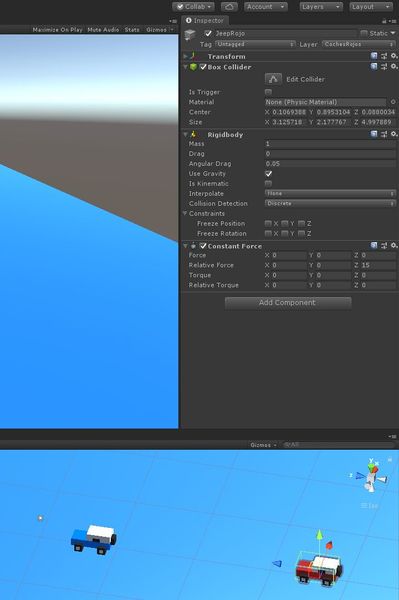The image size is (399, 600).
Task: Open Transform settings gear menu
Action: 394,56
